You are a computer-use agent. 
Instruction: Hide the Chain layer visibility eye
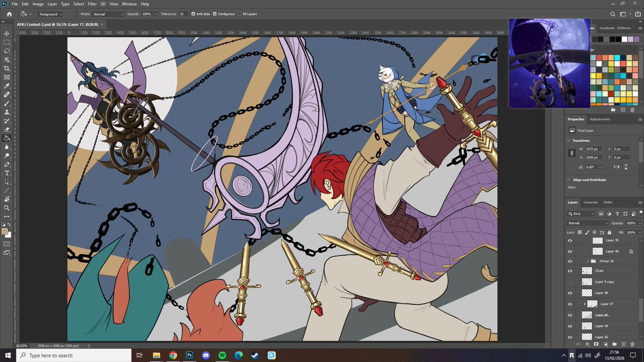click(x=570, y=271)
